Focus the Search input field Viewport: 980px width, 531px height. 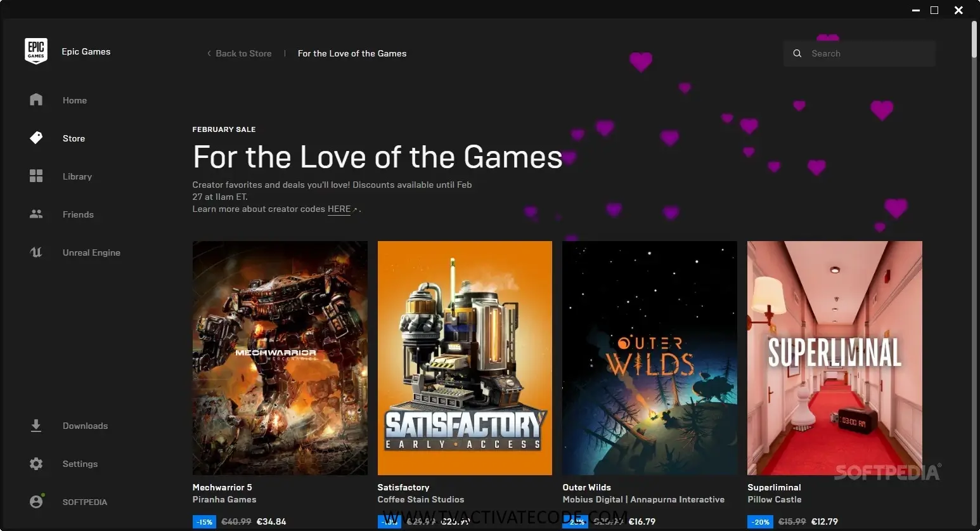860,54
